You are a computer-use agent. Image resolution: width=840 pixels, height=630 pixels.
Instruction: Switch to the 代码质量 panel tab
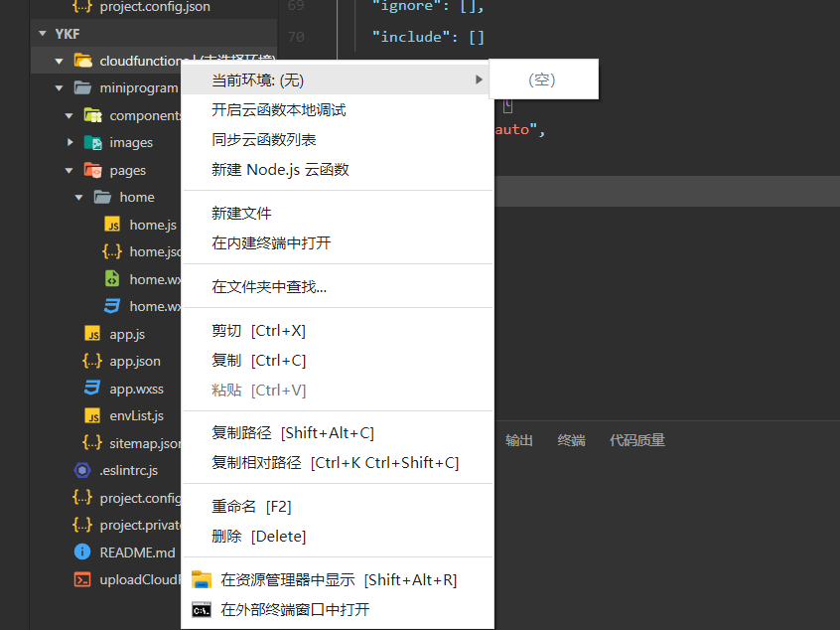click(637, 440)
